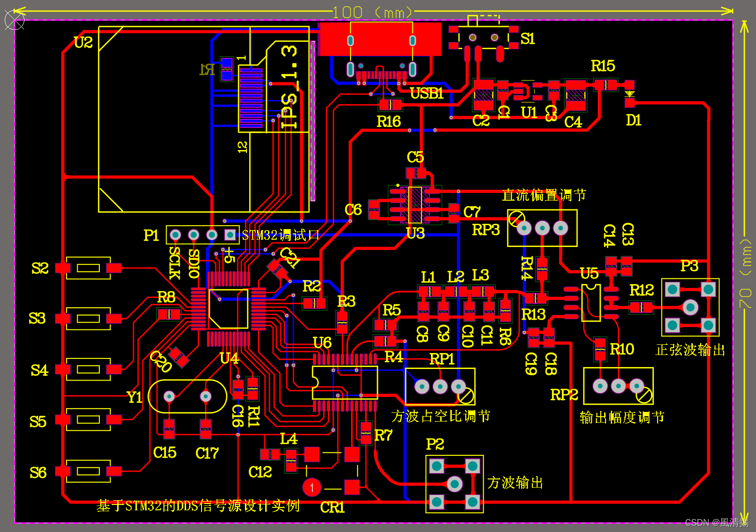Click the R4 designator text

tap(393, 356)
